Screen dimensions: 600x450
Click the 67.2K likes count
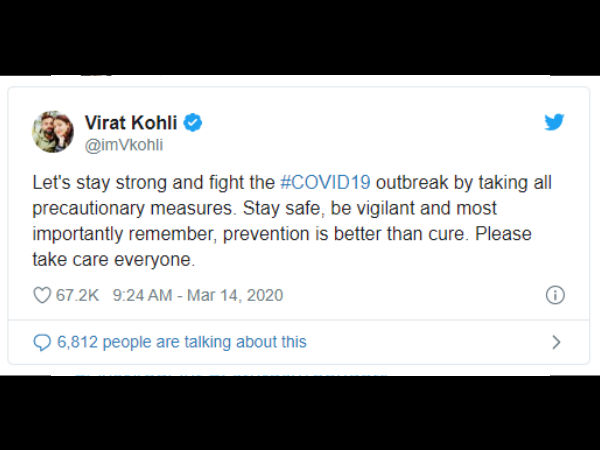[x=77, y=295]
